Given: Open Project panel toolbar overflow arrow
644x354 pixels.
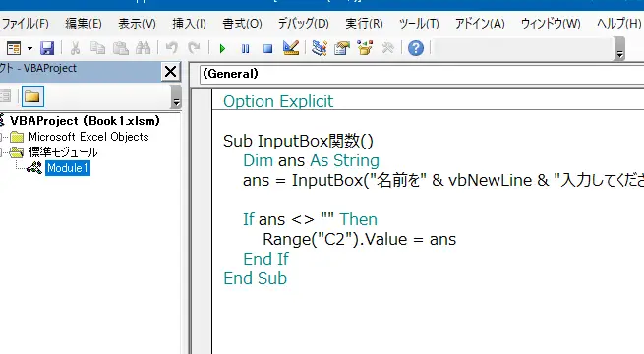Looking at the screenshot, I should [176, 97].
